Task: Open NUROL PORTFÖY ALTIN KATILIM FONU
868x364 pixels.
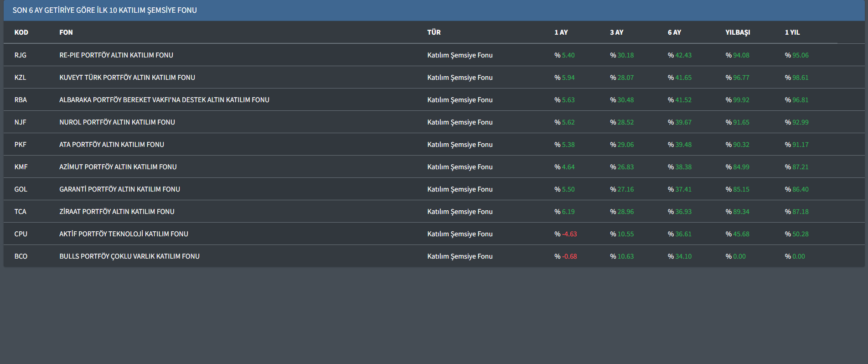Action: 117,122
